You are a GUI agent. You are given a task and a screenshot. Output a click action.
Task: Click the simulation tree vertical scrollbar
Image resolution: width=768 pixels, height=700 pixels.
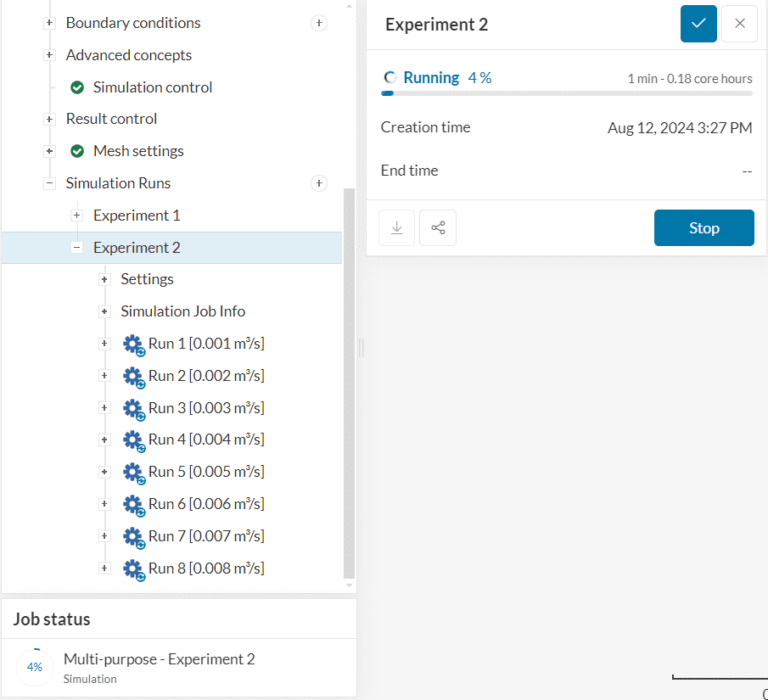[x=349, y=382]
